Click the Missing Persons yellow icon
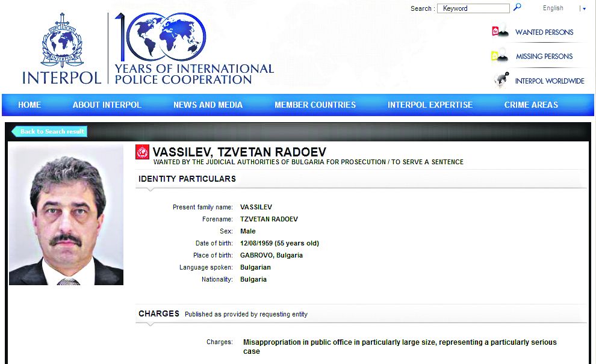The height and width of the screenshot is (364, 596). click(500, 57)
